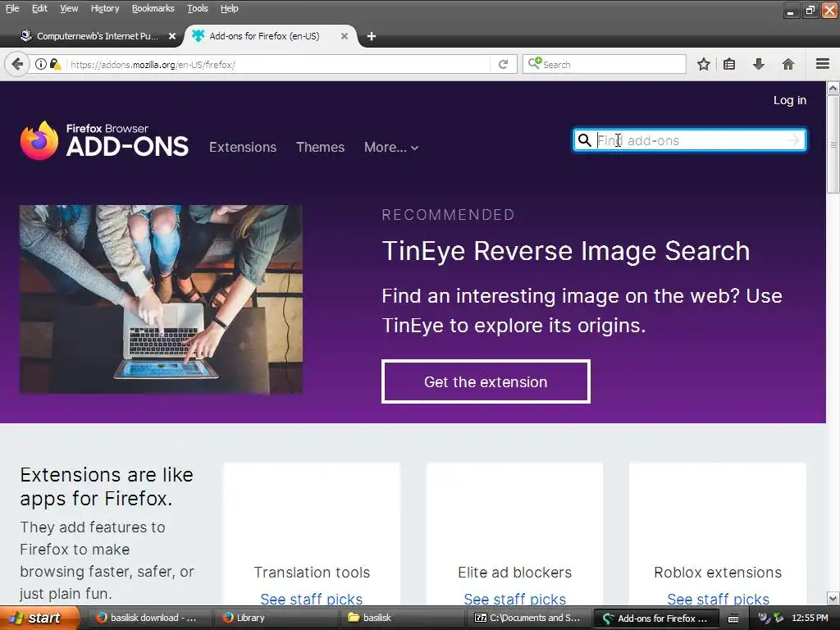Click the Translation tools card title

click(x=312, y=572)
